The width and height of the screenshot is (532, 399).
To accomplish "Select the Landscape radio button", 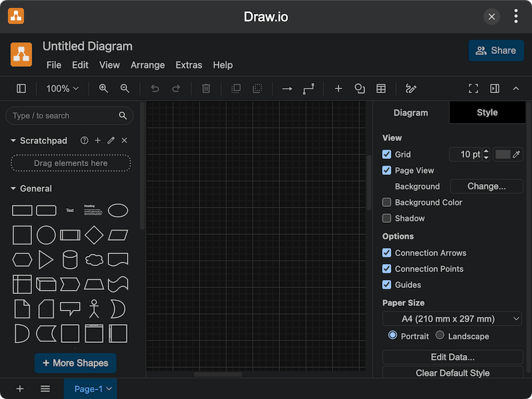I will [x=440, y=336].
